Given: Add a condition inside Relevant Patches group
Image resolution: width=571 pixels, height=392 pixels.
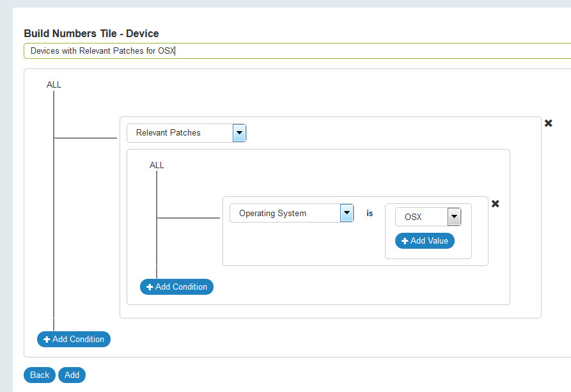Looking at the screenshot, I should [176, 287].
